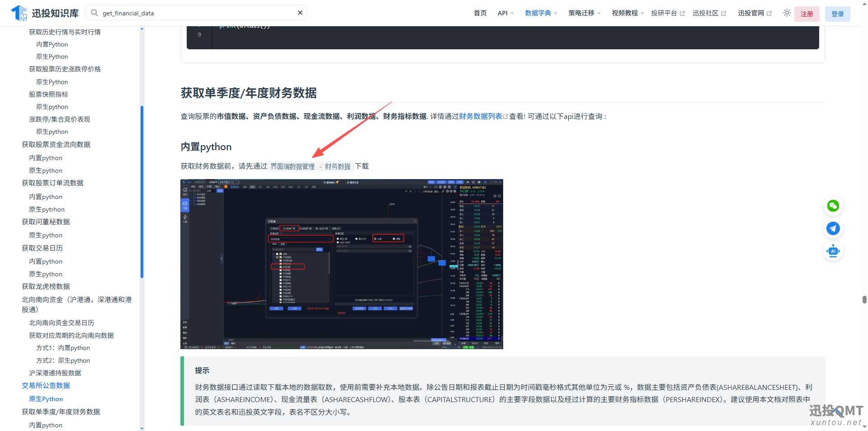The image size is (868, 431).
Task: Open the Telegram floating icon
Action: click(833, 229)
